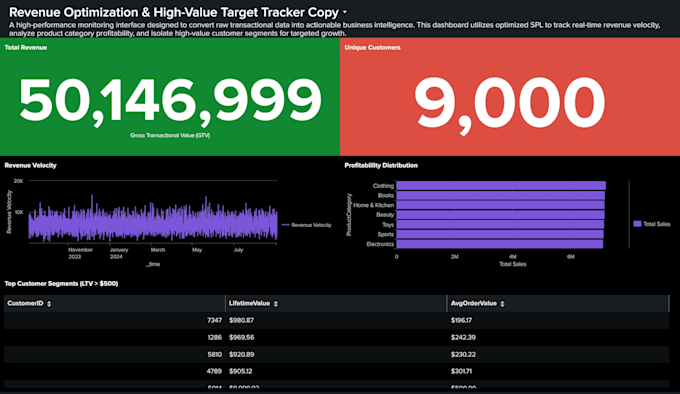Click the Sports bar in Profitability chart
This screenshot has width=680, height=394.
coord(500,234)
